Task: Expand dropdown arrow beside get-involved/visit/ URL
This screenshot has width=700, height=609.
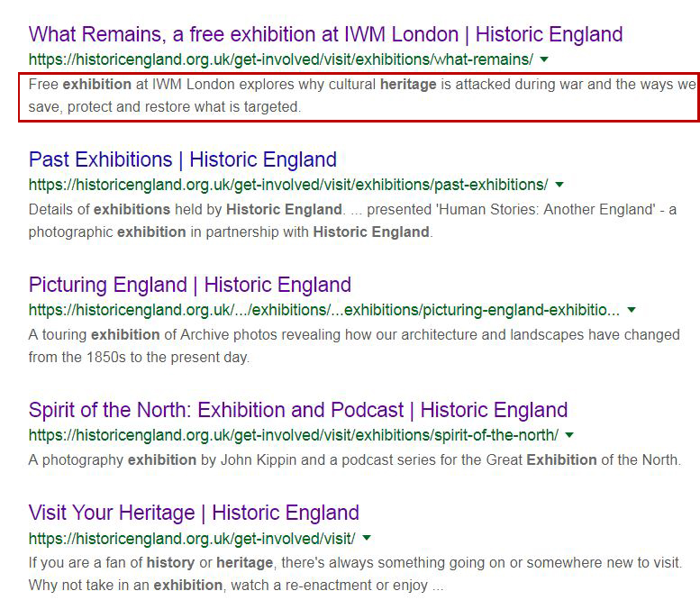Action: tap(367, 539)
